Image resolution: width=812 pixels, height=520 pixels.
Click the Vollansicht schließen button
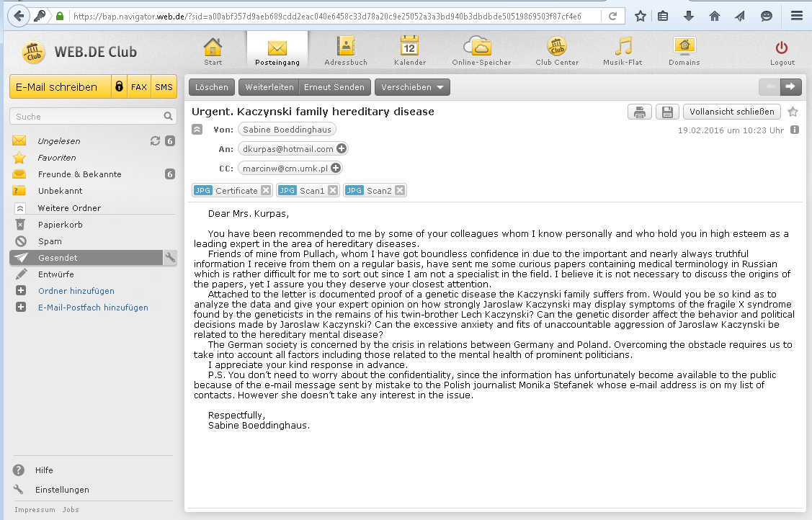731,112
